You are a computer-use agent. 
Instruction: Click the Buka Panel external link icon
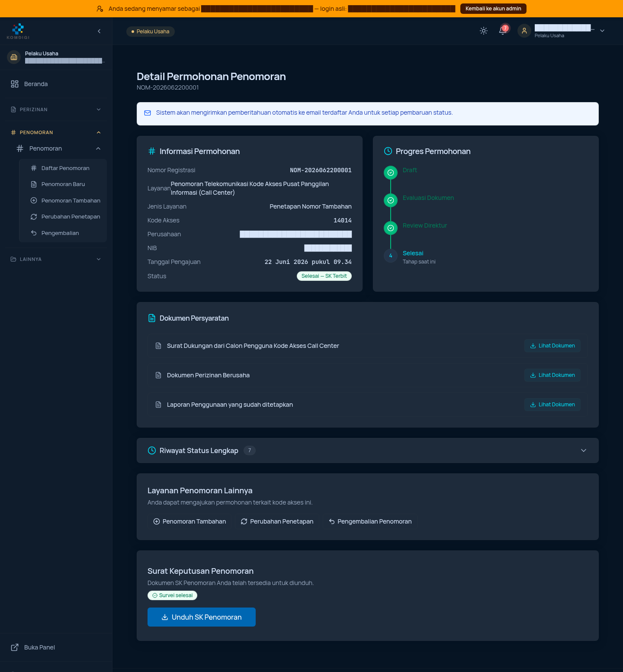15,647
